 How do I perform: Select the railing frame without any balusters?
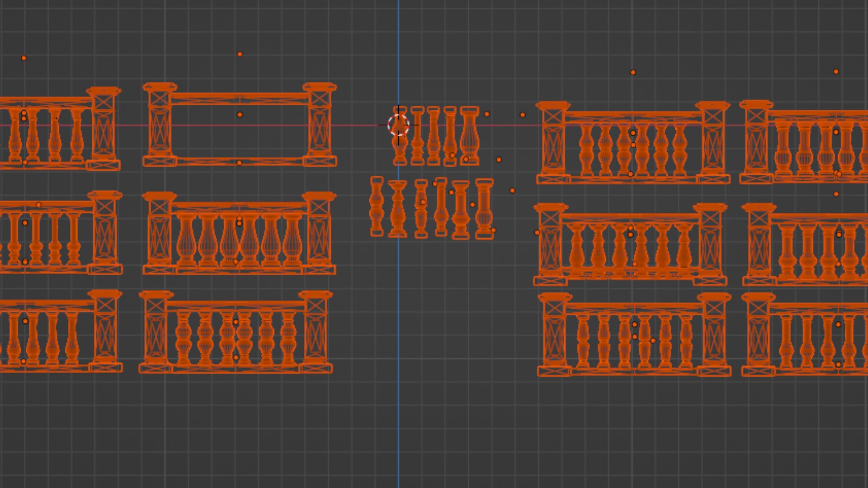tap(240, 125)
